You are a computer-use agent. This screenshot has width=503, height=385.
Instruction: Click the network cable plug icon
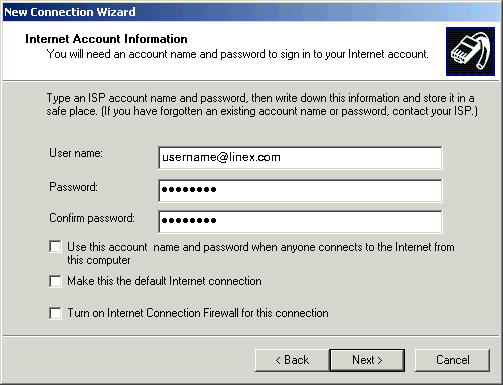click(470, 51)
